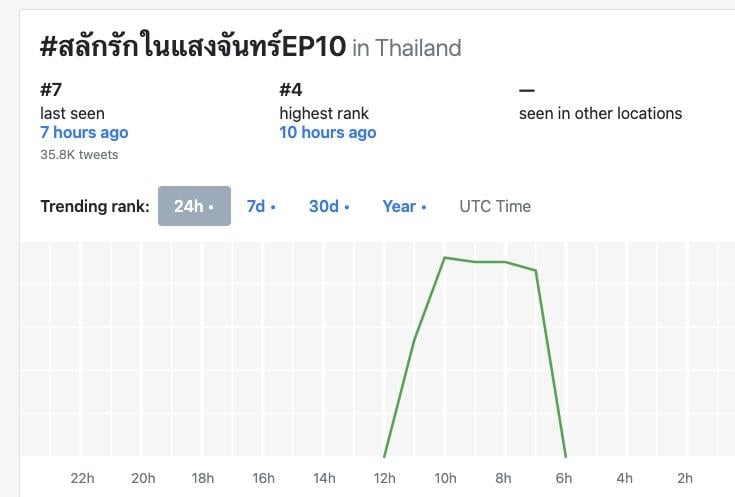Click "in Thailand" location text
The width and height of the screenshot is (735, 497).
407,48
